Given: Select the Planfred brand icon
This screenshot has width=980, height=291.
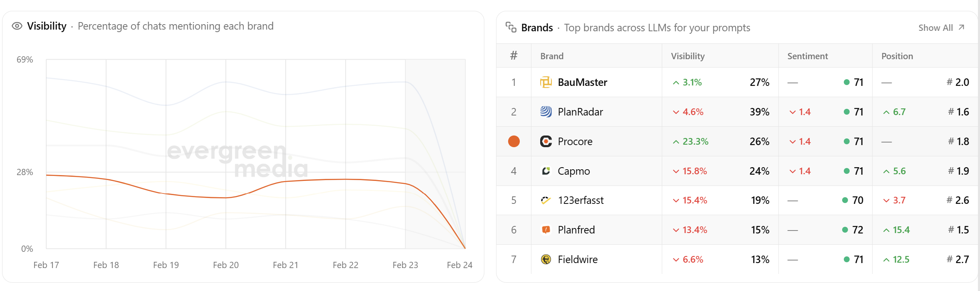Looking at the screenshot, I should coord(546,230).
